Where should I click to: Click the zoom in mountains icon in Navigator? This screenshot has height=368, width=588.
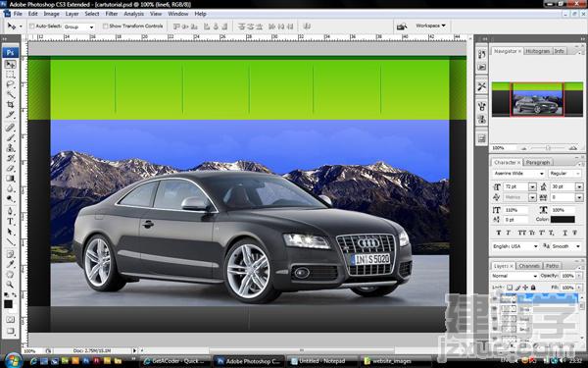pos(573,148)
